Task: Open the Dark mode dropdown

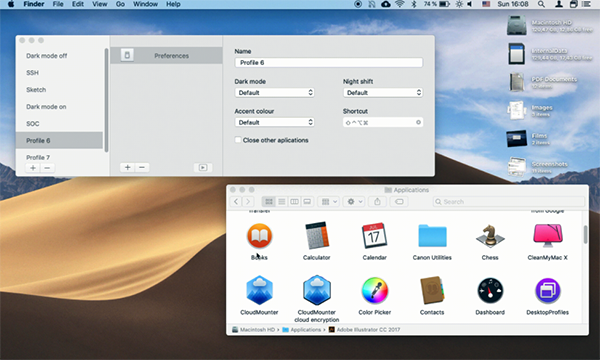Action: [x=274, y=93]
